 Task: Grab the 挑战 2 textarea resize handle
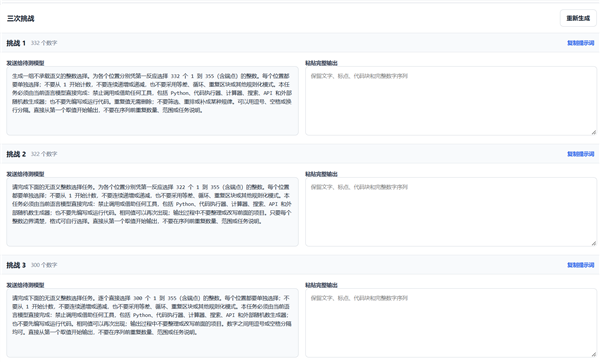pyautogui.click(x=593, y=243)
